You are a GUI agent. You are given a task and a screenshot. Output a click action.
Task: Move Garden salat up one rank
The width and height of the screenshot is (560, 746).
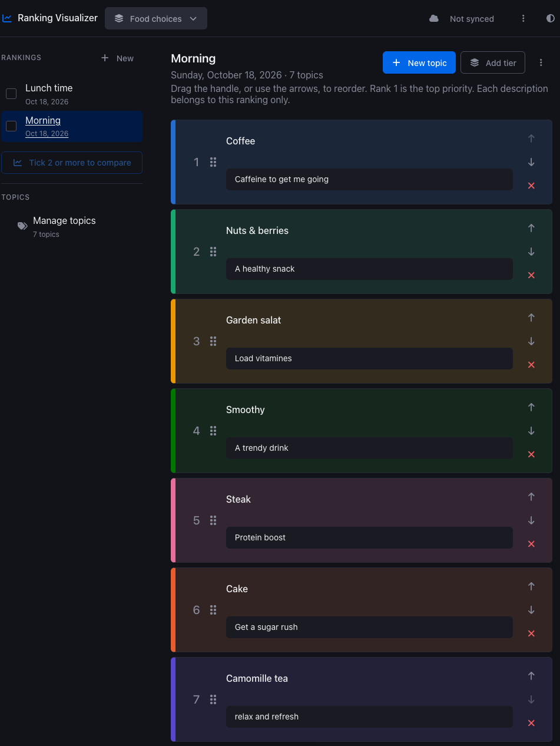[x=531, y=318]
